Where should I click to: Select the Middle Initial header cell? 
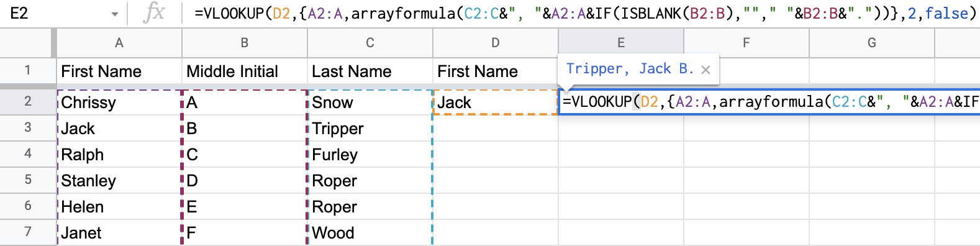click(x=245, y=71)
